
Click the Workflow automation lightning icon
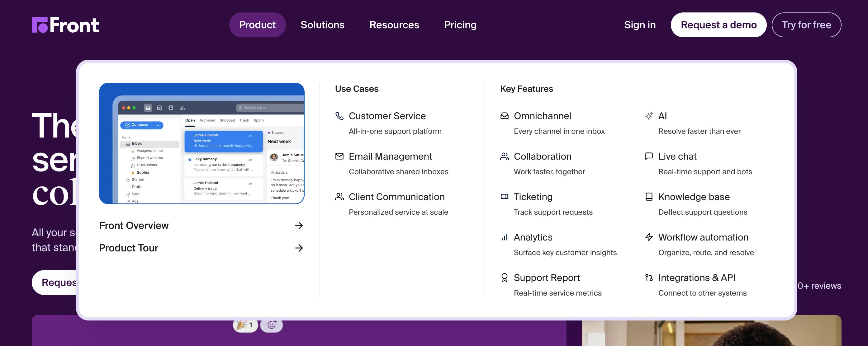pos(649,237)
